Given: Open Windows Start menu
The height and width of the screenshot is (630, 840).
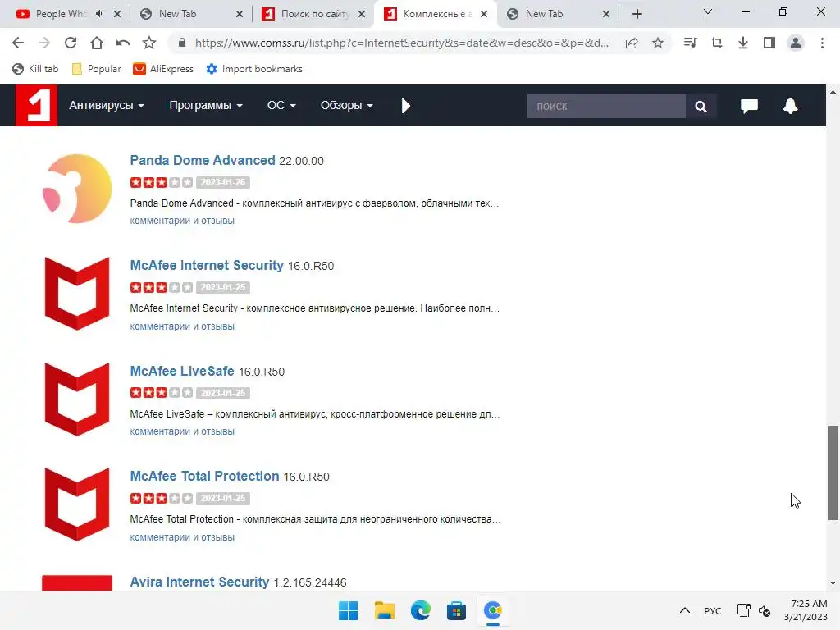Looking at the screenshot, I should point(348,610).
